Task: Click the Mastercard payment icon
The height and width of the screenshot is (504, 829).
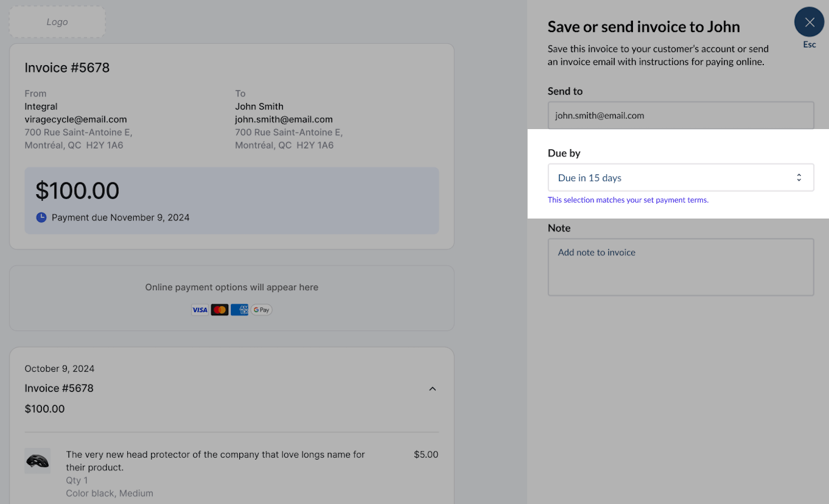Action: [x=219, y=309]
